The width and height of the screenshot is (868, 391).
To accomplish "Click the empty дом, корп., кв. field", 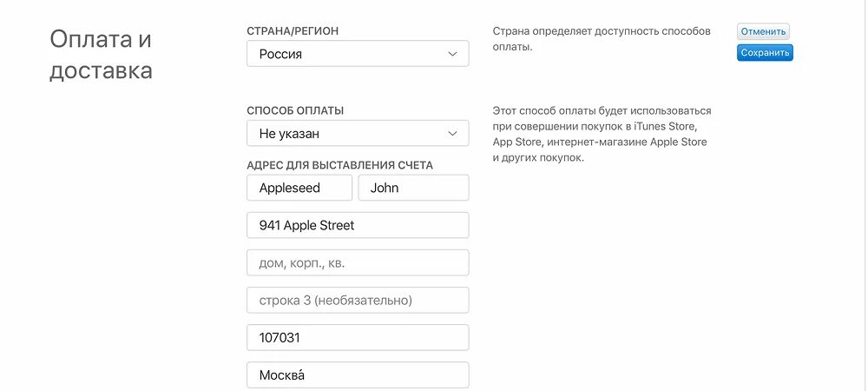I will [358, 262].
